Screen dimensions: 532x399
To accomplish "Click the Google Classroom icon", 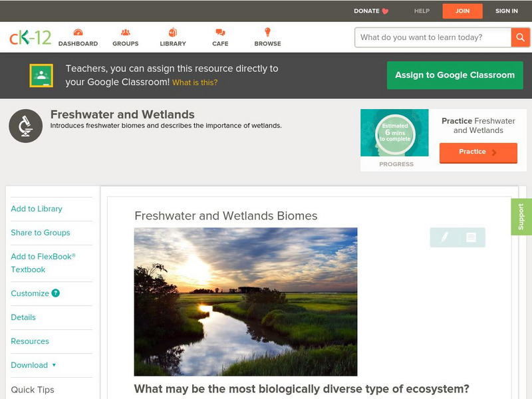I will [x=41, y=75].
